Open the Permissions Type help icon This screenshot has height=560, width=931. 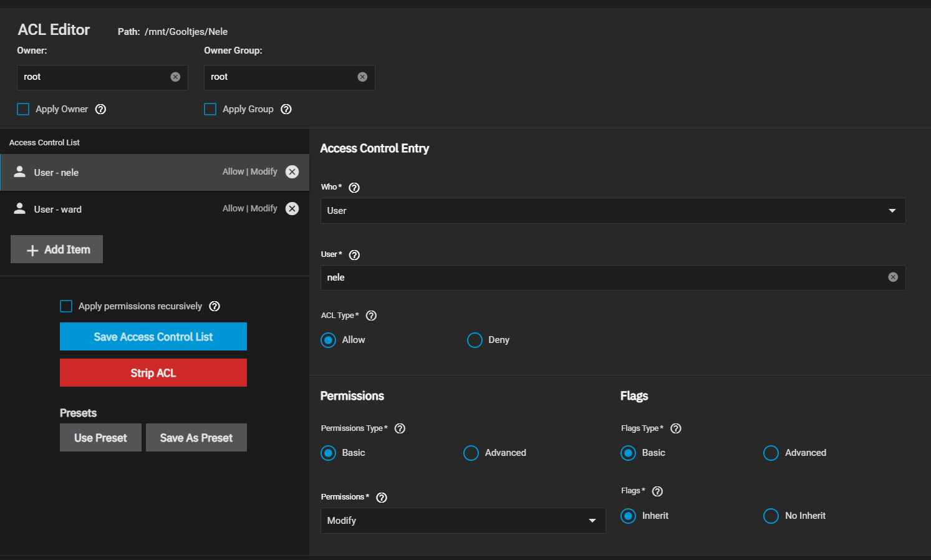400,428
